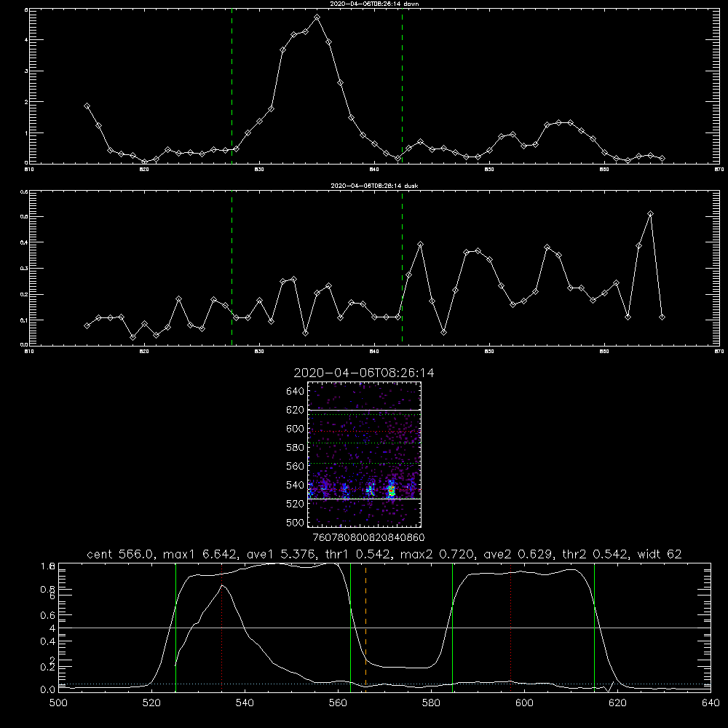Viewport: 728px width, 728px height.
Task: Click the heat map y-axis label 560
Action: click(296, 466)
